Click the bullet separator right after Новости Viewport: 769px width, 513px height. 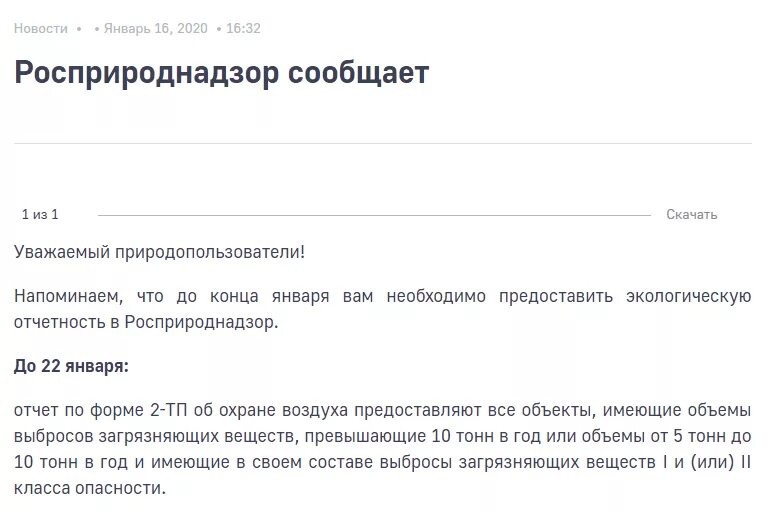(x=79, y=29)
